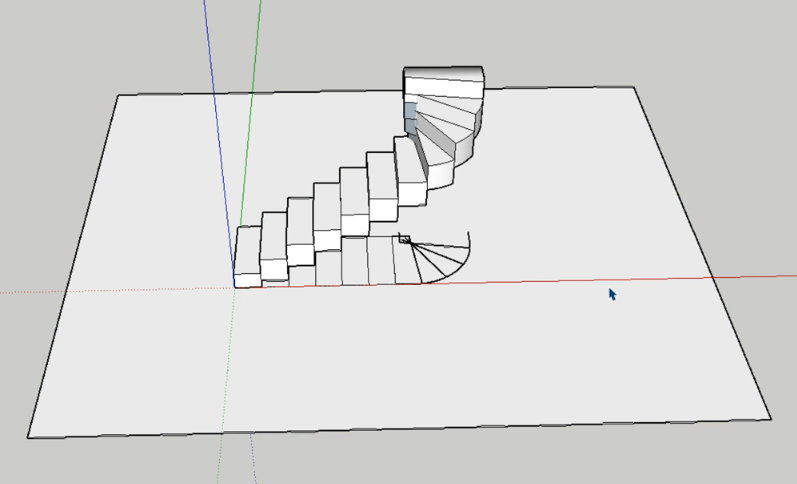Image resolution: width=797 pixels, height=484 pixels.
Task: Click the solid red axis line
Action: pos(585,280)
